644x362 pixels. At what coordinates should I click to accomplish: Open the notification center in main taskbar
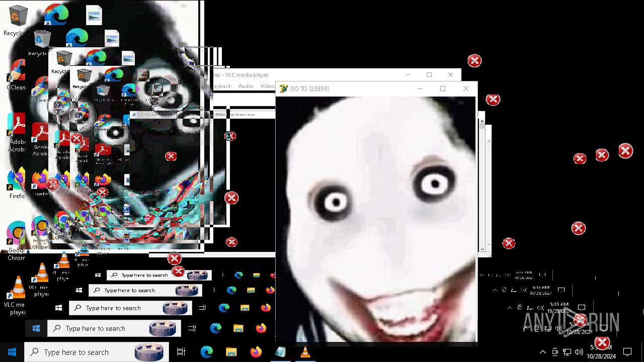pyautogui.click(x=627, y=352)
